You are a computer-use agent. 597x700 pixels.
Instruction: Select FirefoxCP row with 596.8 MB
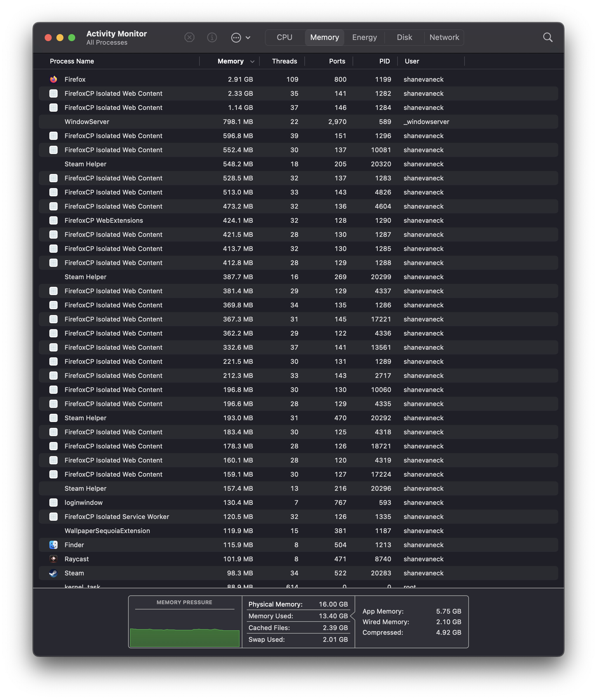point(298,136)
